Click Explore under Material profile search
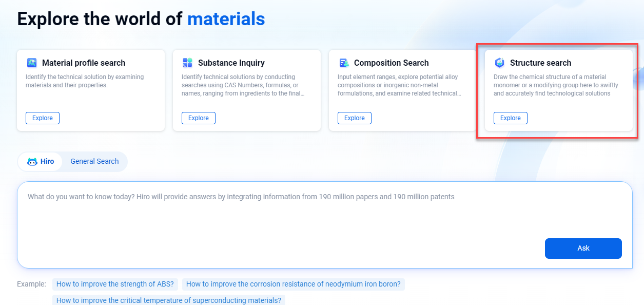 pos(42,118)
